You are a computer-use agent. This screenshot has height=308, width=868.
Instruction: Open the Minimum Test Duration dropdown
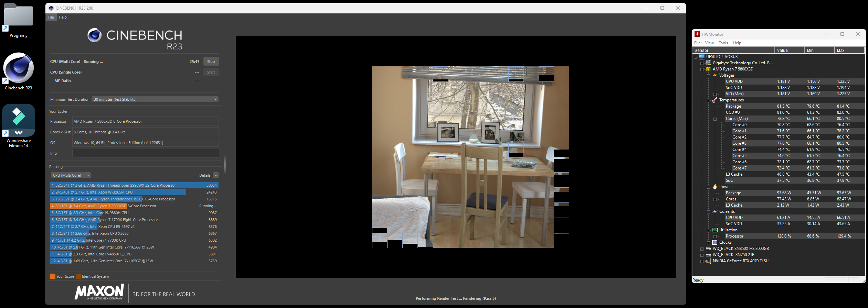tap(155, 99)
